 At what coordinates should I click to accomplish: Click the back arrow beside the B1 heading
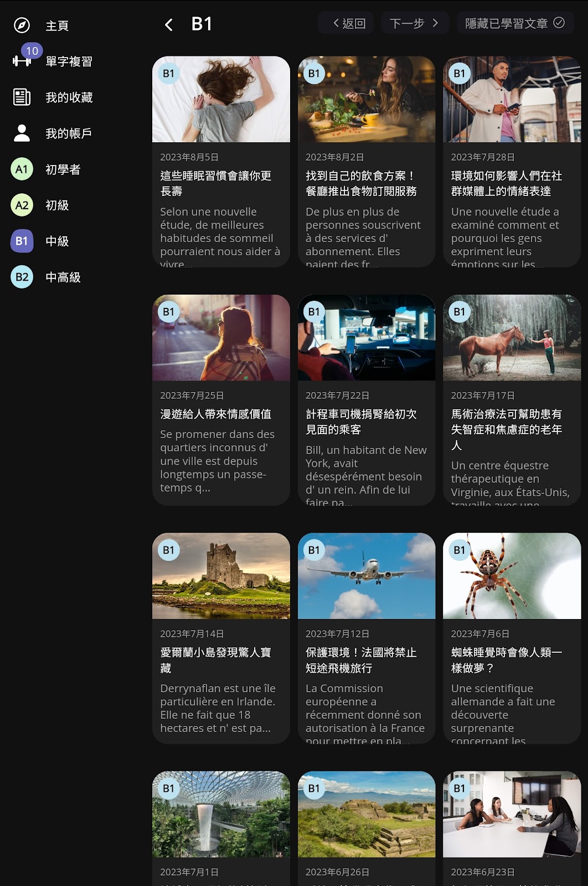[169, 24]
